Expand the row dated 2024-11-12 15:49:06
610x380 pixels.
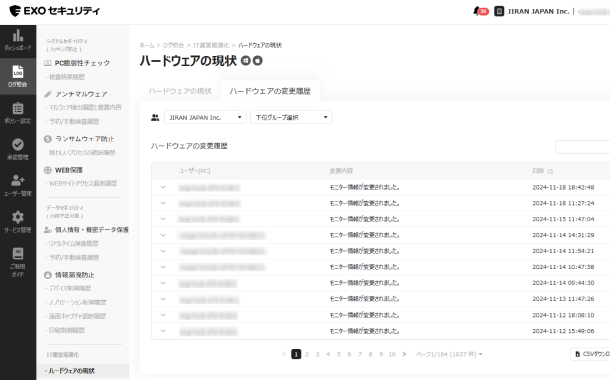click(x=163, y=331)
